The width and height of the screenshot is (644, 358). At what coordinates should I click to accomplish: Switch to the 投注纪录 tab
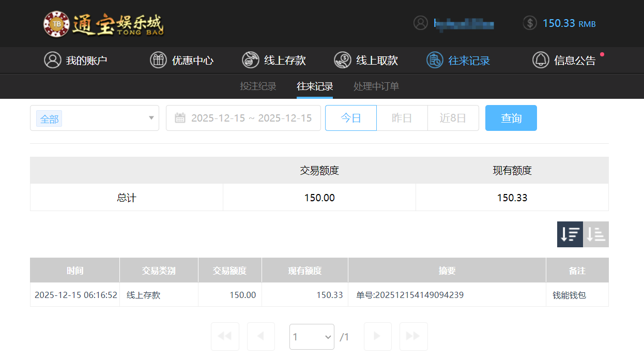(x=258, y=86)
